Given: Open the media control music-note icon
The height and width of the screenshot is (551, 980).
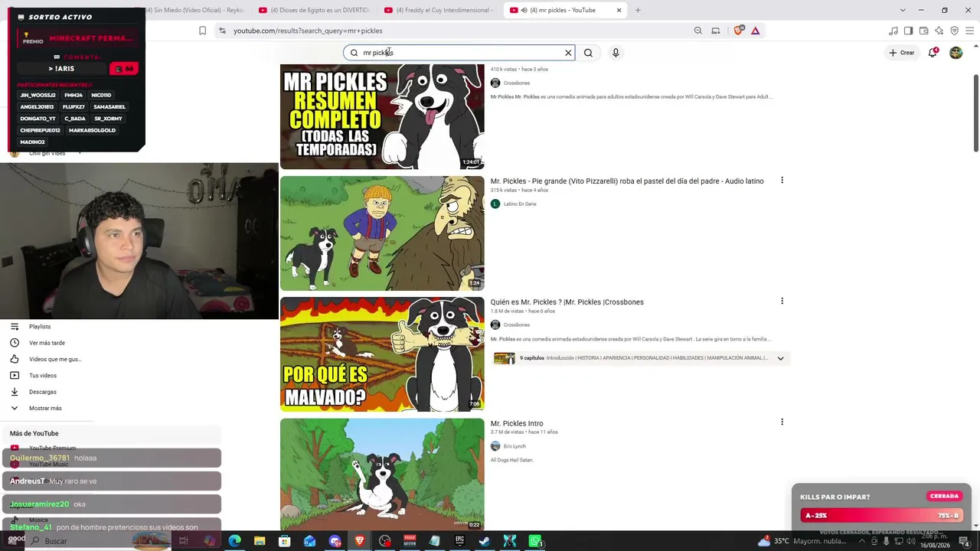Looking at the screenshot, I should pyautogui.click(x=893, y=31).
